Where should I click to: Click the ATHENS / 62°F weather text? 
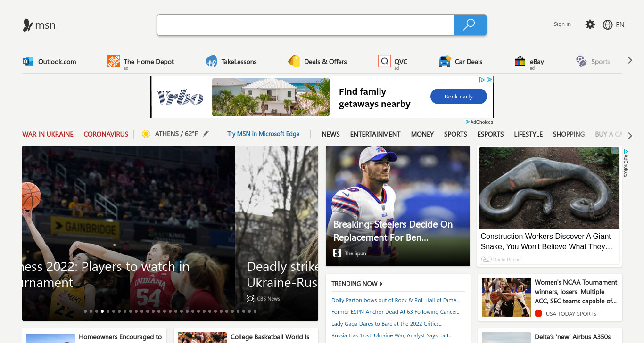pyautogui.click(x=176, y=134)
